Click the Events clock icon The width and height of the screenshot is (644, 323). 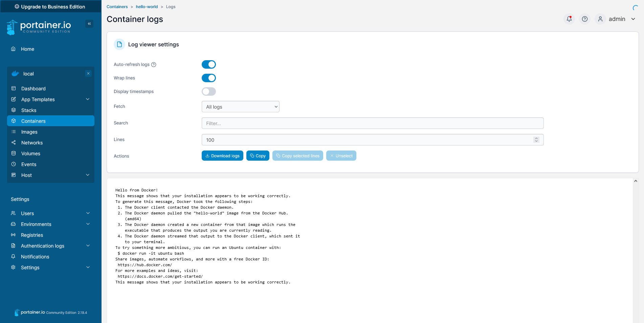pos(14,164)
